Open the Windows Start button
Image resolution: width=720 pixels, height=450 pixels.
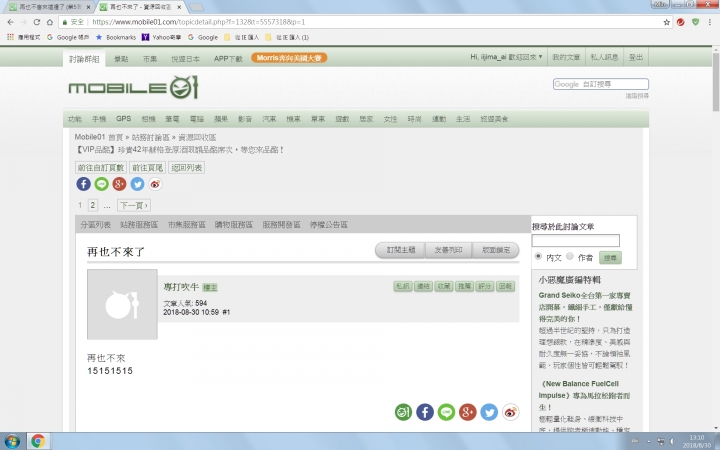click(x=12, y=442)
